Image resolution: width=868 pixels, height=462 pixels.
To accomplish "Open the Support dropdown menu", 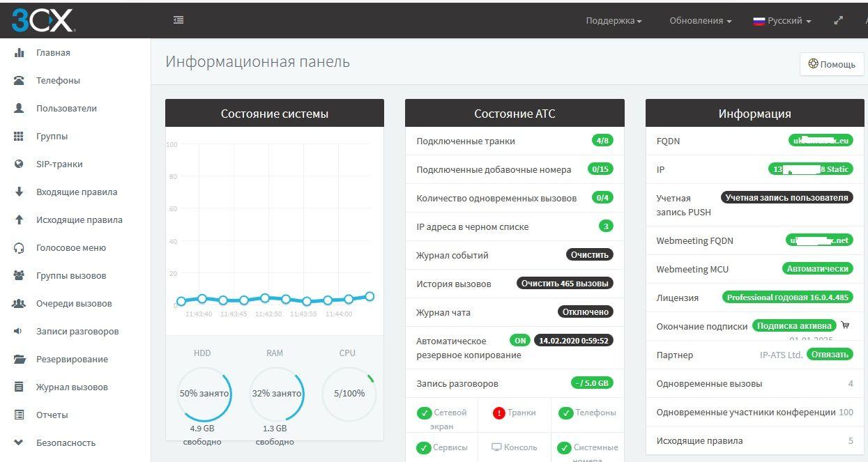I will click(x=614, y=21).
